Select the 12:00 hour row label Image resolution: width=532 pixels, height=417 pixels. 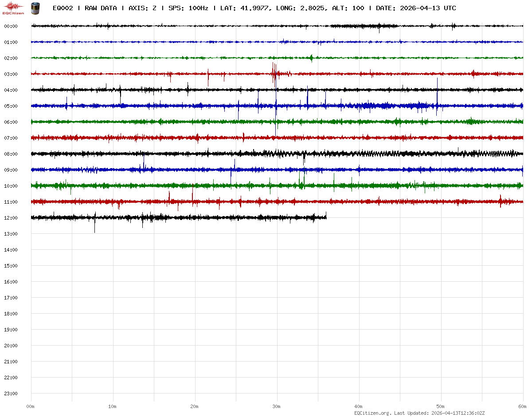point(11,218)
